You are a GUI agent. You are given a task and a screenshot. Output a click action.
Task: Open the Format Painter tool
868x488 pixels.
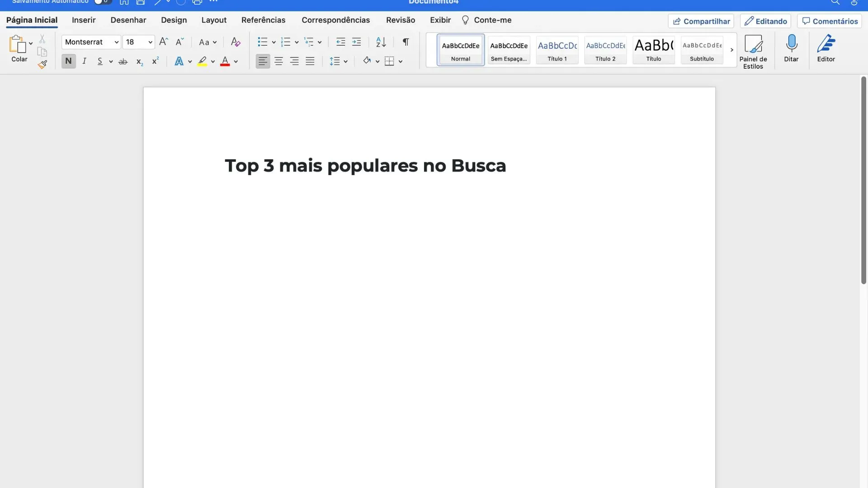[x=42, y=65]
